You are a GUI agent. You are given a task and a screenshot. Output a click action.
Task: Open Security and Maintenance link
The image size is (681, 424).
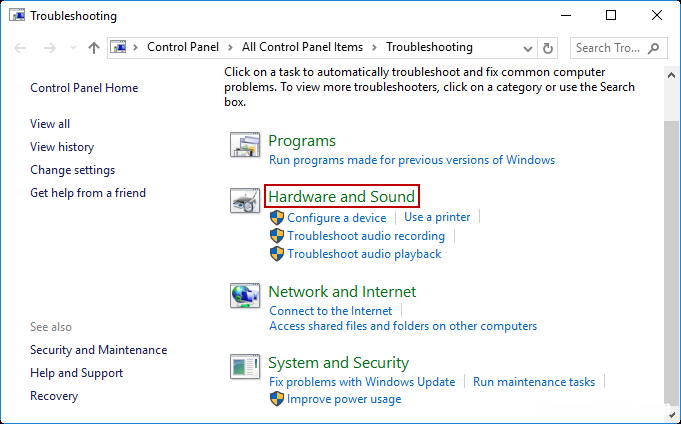pos(99,350)
